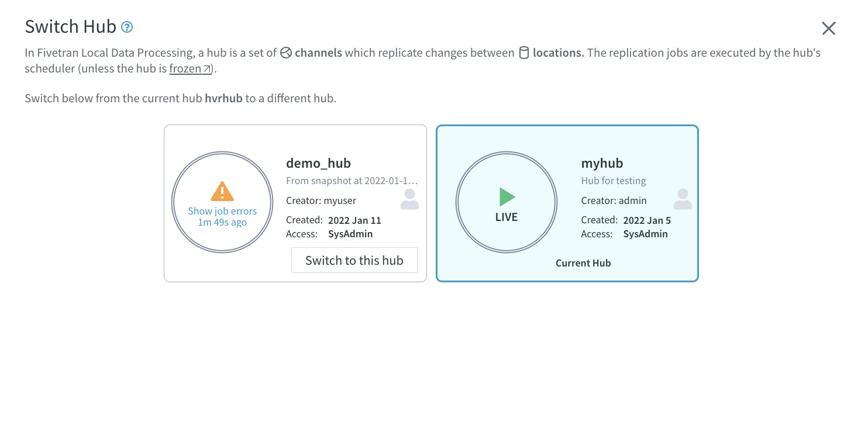The height and width of the screenshot is (443, 868).
Task: Click the locations database icon
Action: pyautogui.click(x=523, y=53)
